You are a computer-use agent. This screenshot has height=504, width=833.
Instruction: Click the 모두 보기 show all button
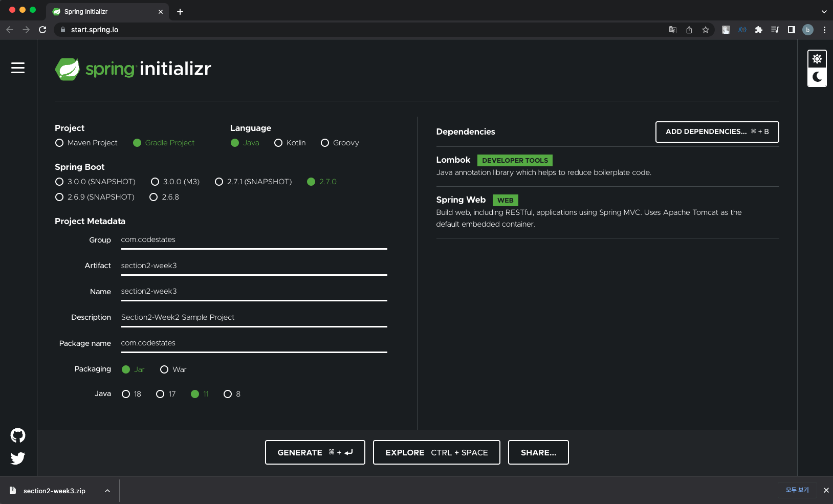(797, 490)
